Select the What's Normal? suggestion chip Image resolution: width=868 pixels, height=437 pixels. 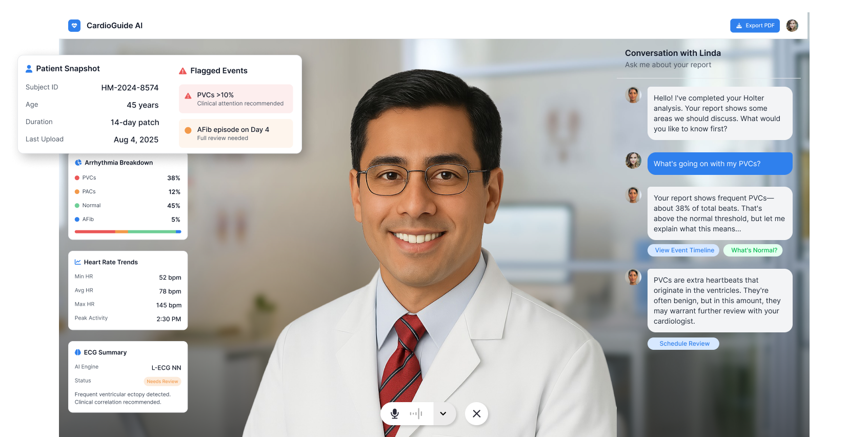pos(754,250)
